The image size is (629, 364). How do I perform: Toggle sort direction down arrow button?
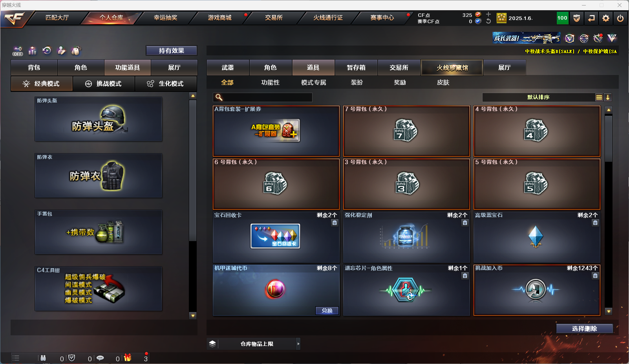608,97
